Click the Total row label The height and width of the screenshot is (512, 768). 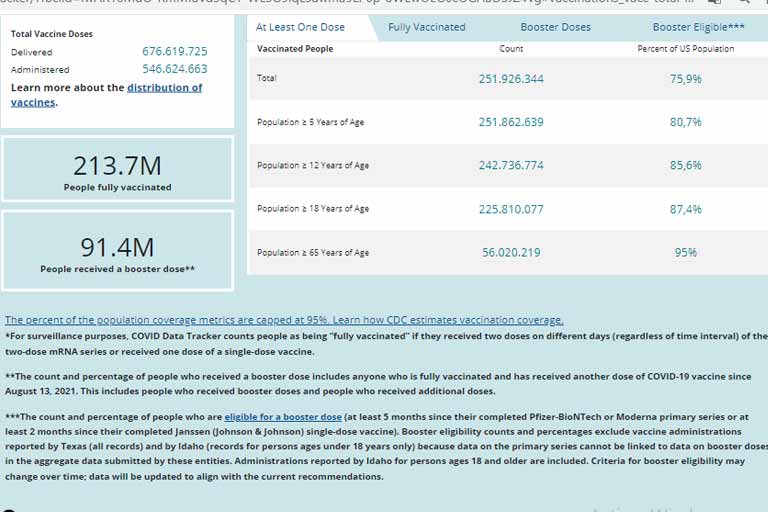pyautogui.click(x=266, y=78)
